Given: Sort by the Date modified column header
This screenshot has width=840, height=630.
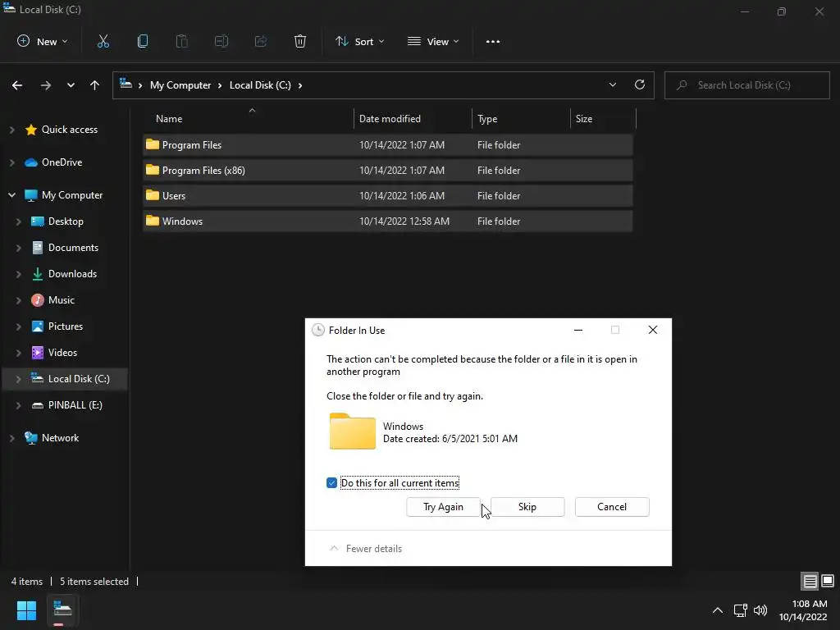Looking at the screenshot, I should (413, 119).
